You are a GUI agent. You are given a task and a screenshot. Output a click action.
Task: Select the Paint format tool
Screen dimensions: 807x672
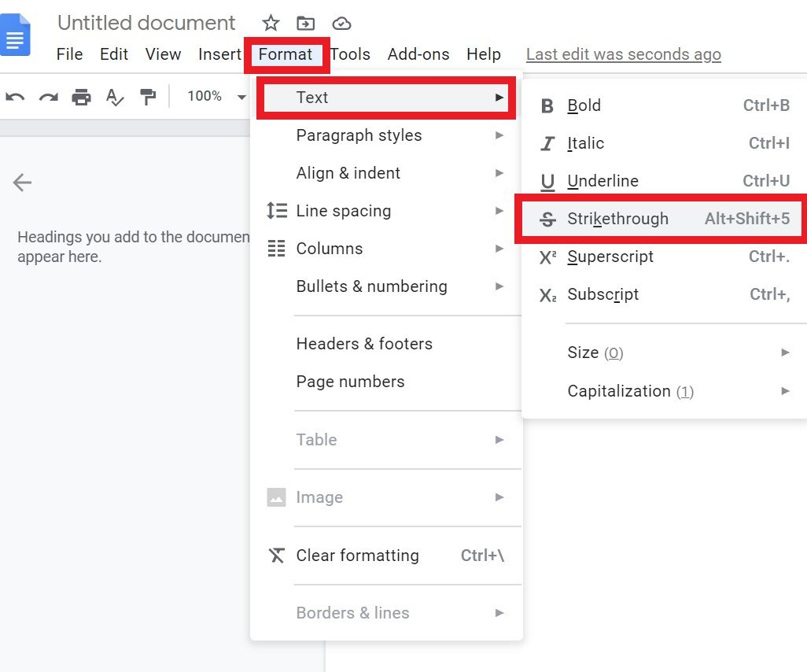click(x=148, y=96)
